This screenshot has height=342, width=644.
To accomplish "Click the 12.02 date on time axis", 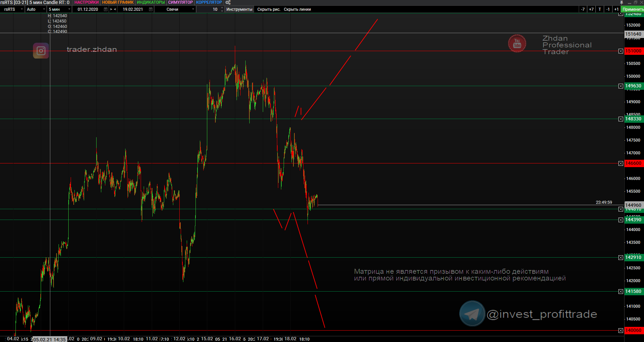I will (179, 339).
